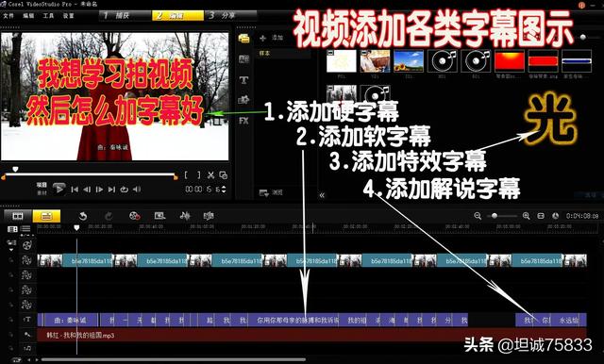Open the Sound Mixer icon

click(185, 216)
